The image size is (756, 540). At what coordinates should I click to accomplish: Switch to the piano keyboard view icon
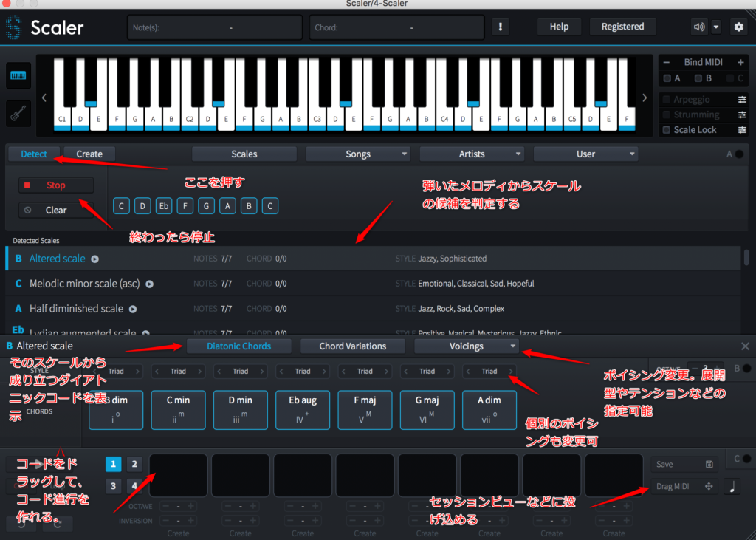(18, 75)
